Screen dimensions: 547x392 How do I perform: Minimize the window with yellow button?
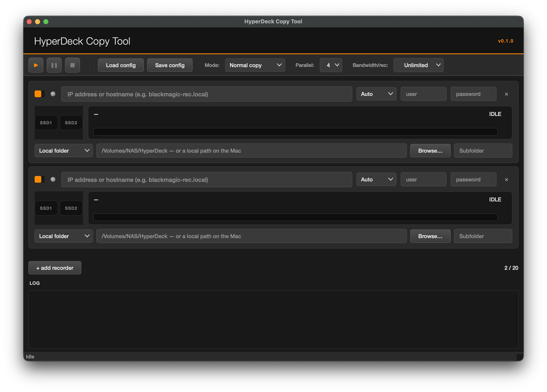point(38,22)
